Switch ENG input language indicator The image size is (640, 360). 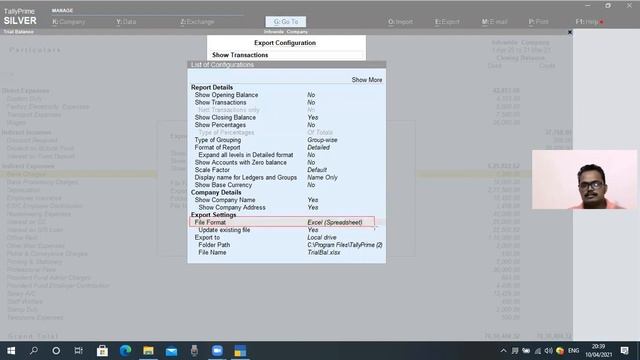573,351
